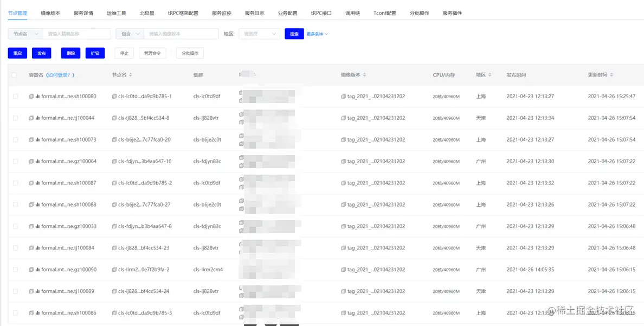Copy container name icon for formal.mt...ne.gz100033
The height and width of the screenshot is (326, 644).
(x=31, y=226)
